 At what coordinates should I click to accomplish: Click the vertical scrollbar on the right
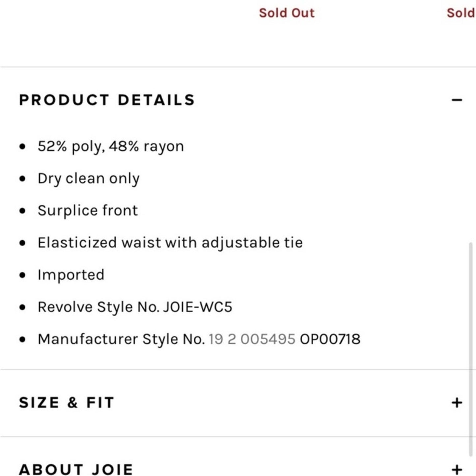(x=471, y=349)
